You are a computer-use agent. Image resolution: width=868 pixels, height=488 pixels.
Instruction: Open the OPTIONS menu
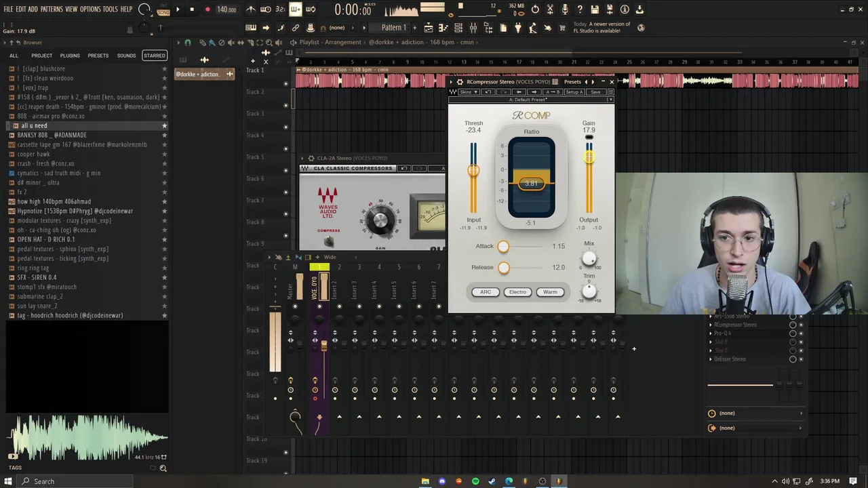(x=90, y=9)
